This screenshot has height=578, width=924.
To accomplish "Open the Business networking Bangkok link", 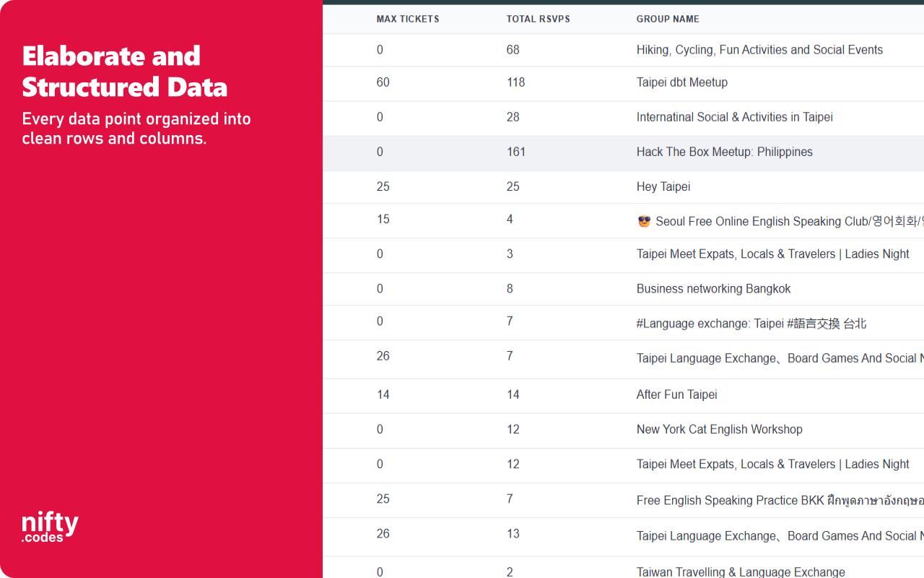I will tap(713, 288).
